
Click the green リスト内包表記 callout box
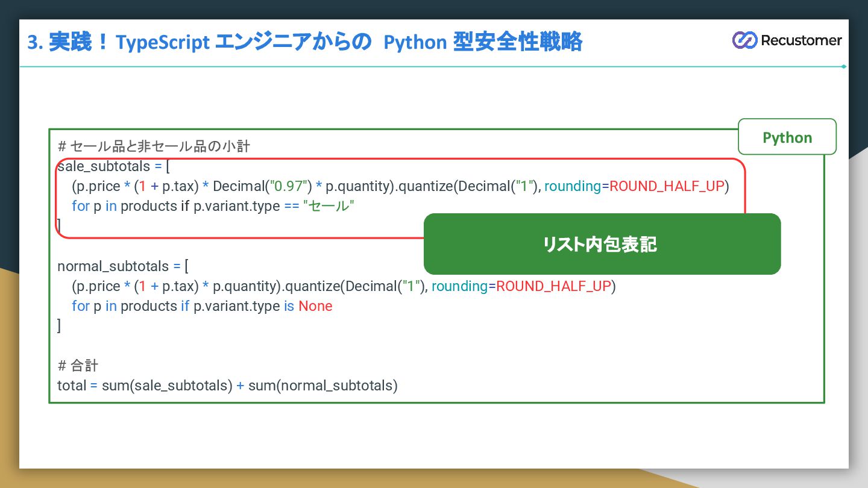602,244
